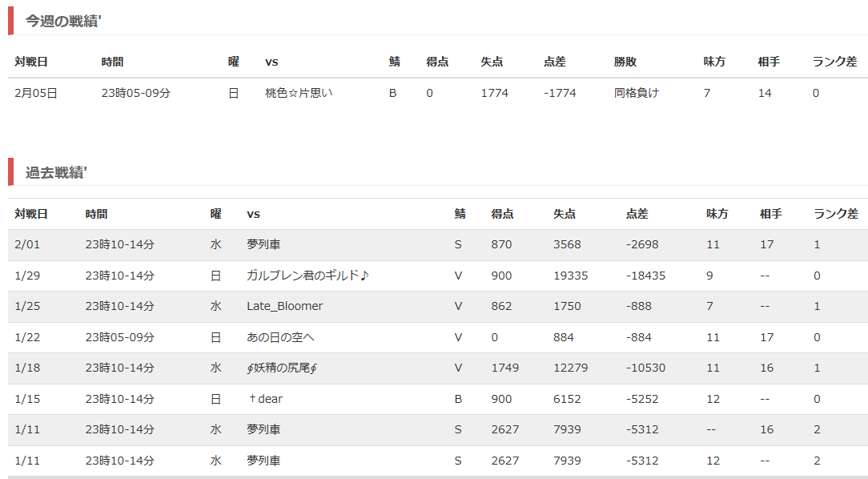
Task: Click the 23時10-14分 time in 1/18 row
Action: click(x=119, y=368)
